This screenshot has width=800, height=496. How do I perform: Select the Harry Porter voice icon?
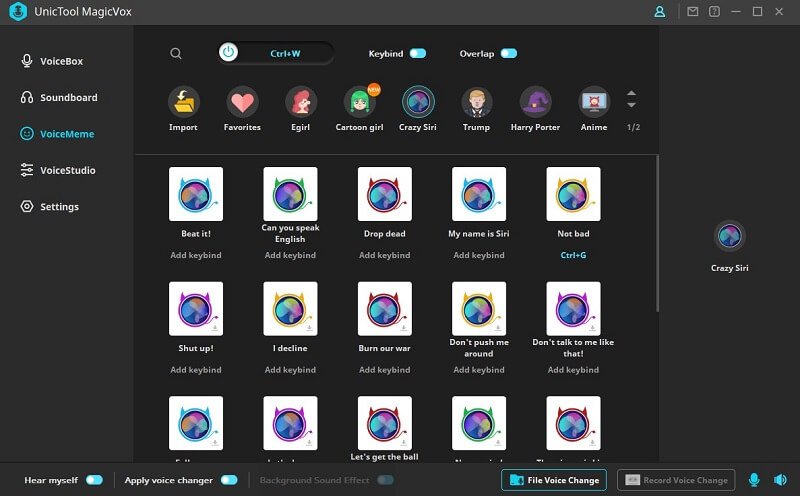click(x=535, y=102)
